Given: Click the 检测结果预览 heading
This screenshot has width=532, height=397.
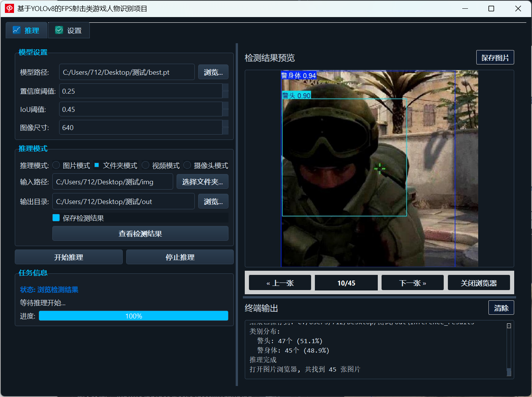Looking at the screenshot, I should tap(270, 58).
